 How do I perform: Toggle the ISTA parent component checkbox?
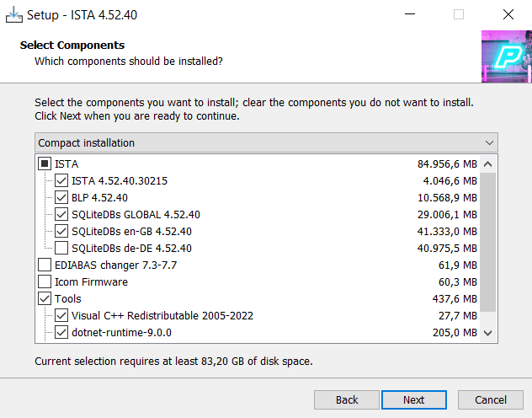click(x=45, y=163)
